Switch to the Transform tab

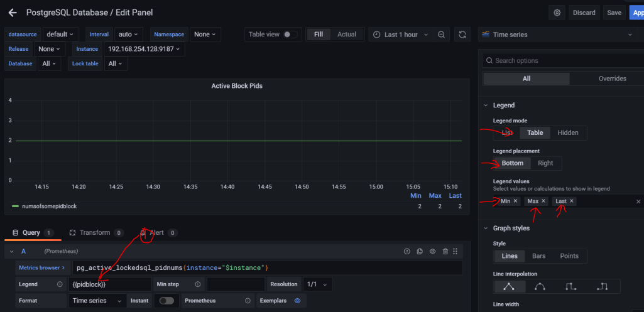pyautogui.click(x=94, y=232)
